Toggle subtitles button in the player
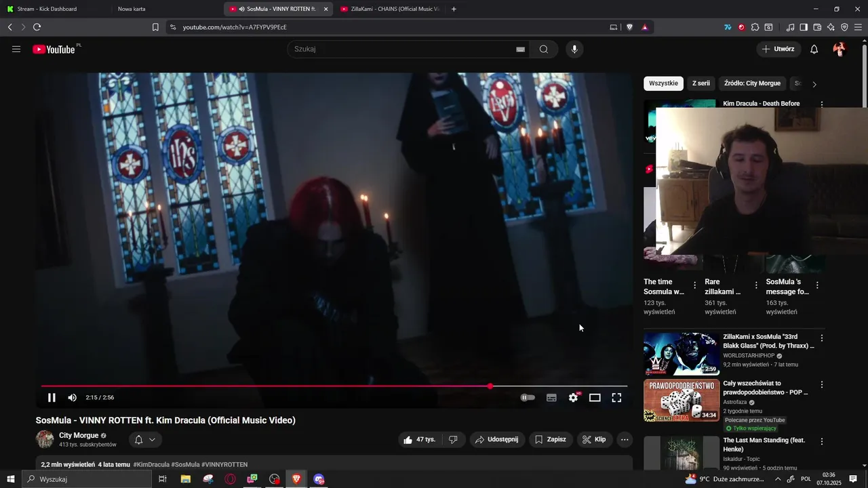Image resolution: width=868 pixels, height=488 pixels. click(x=551, y=398)
